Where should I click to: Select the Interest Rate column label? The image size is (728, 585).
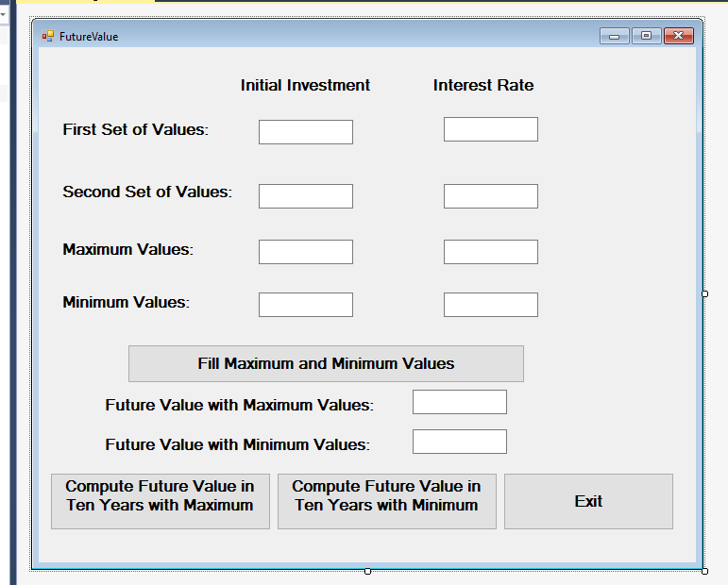tap(483, 85)
